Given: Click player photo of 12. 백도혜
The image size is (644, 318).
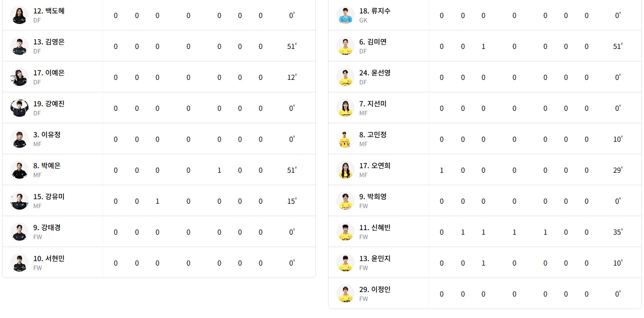Looking at the screenshot, I should click(19, 15).
